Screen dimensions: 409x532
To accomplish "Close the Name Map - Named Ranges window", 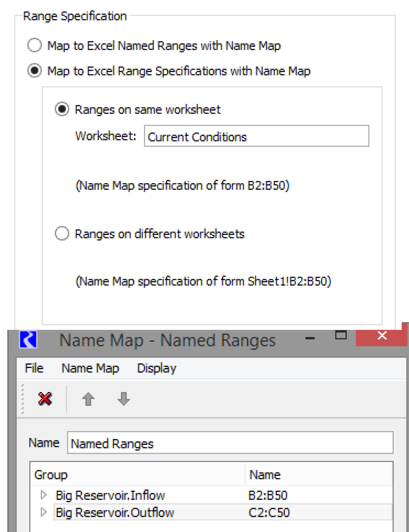I will point(382,335).
